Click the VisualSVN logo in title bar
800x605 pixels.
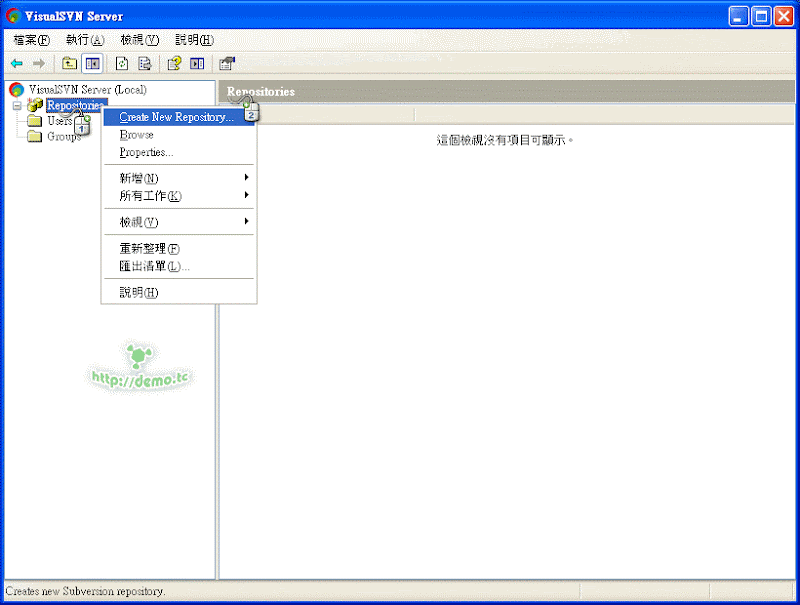tap(13, 16)
